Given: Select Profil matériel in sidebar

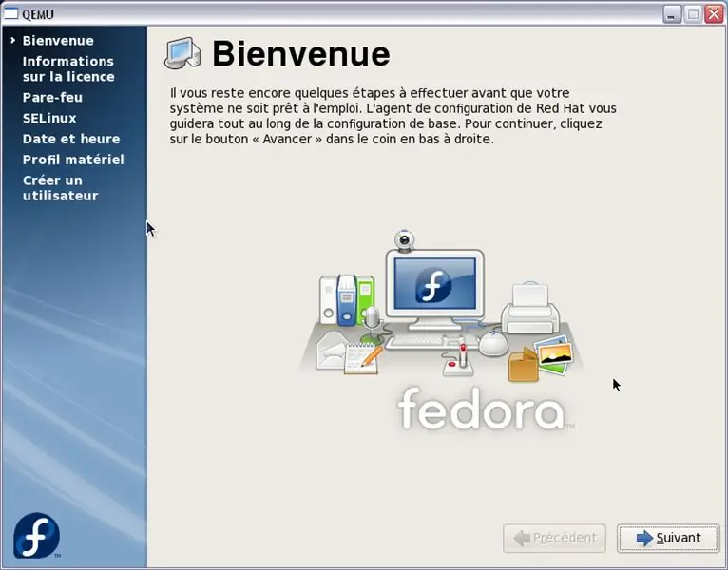Looking at the screenshot, I should pos(73,160).
